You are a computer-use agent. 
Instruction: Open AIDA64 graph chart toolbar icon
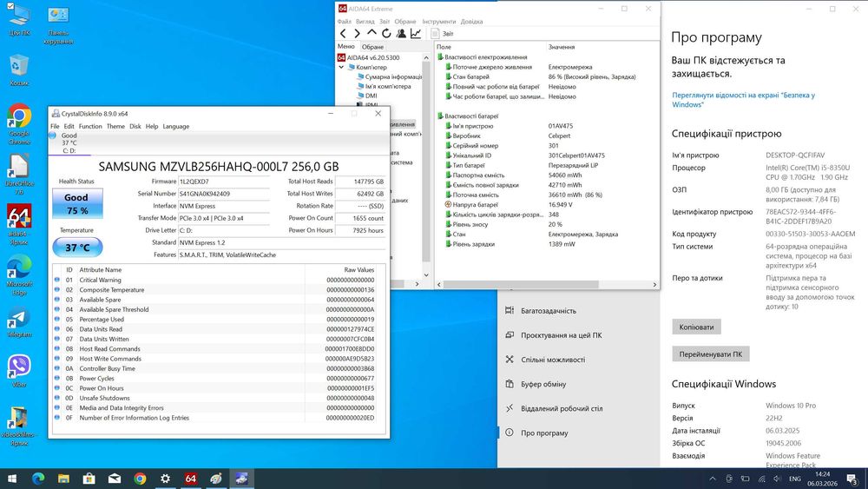pyautogui.click(x=416, y=34)
